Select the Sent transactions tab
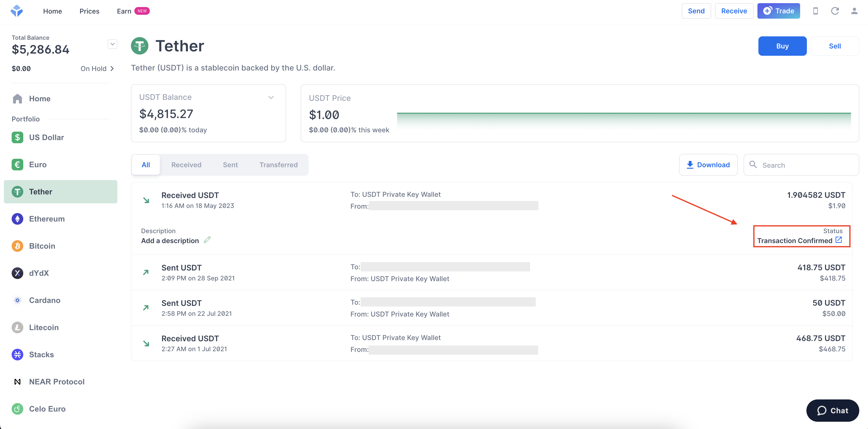The width and height of the screenshot is (868, 429). pos(230,164)
